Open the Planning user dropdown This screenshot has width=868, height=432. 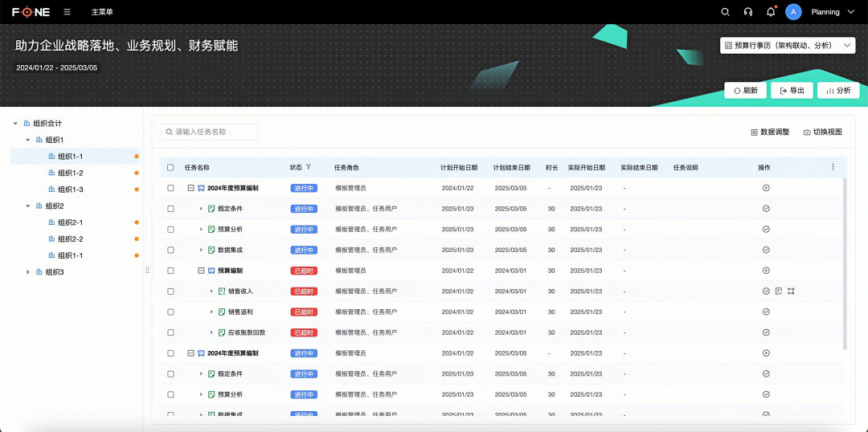pyautogui.click(x=833, y=11)
